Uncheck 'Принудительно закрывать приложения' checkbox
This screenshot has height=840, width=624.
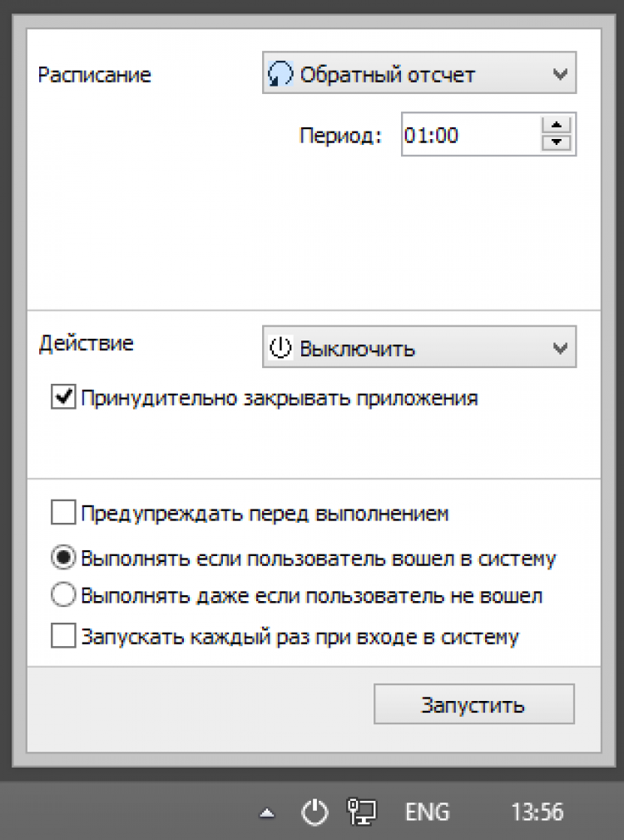tap(63, 398)
